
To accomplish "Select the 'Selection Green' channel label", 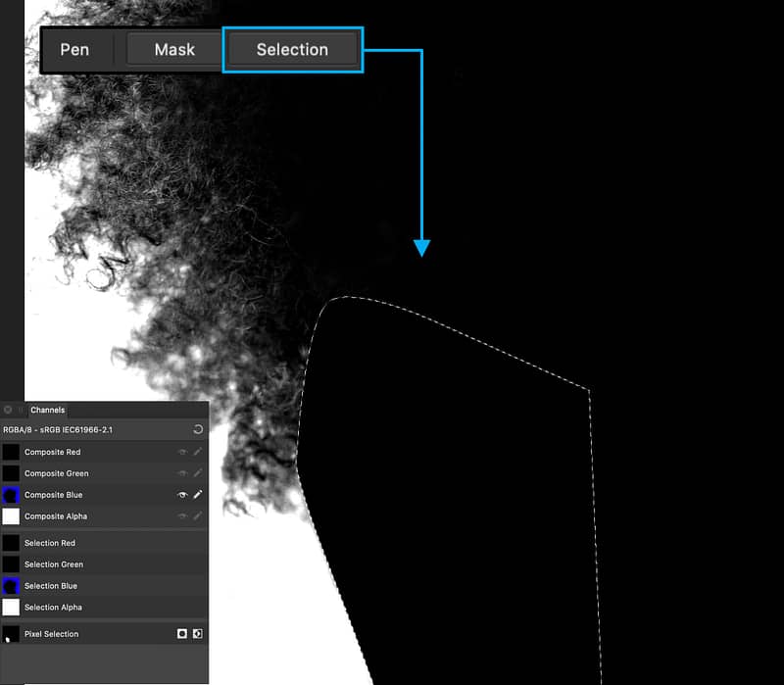I will click(x=54, y=564).
